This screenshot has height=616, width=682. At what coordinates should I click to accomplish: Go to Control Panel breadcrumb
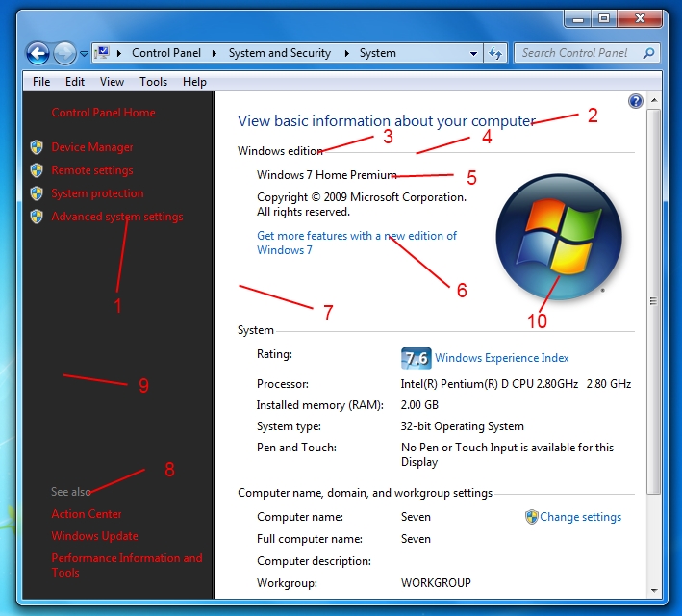tap(166, 53)
